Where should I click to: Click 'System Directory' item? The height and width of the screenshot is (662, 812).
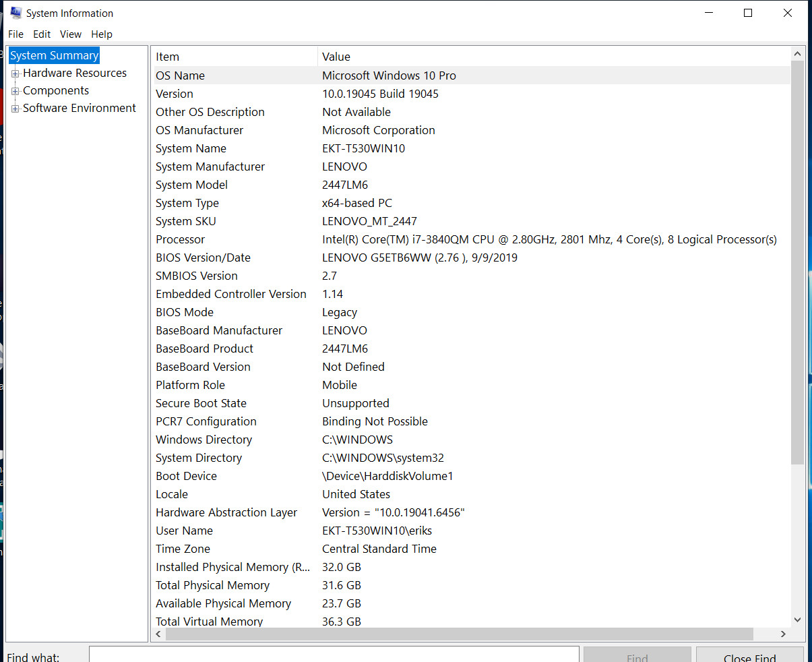[199, 458]
